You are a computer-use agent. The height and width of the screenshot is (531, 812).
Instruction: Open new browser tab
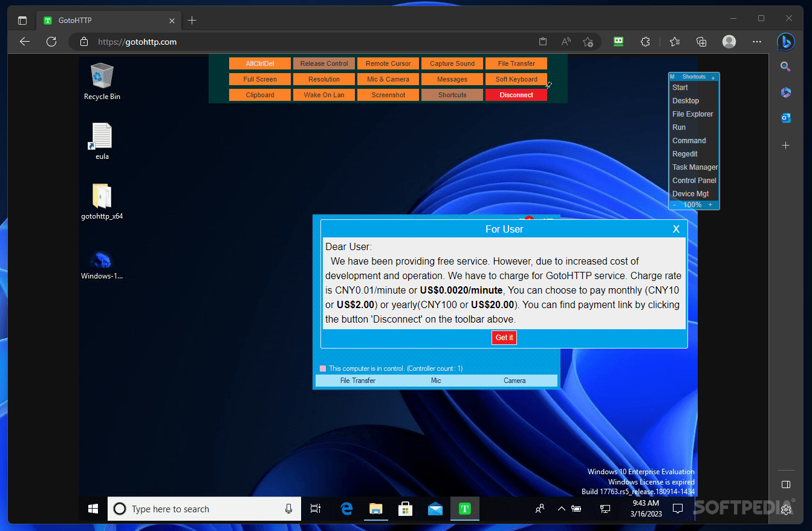192,20
